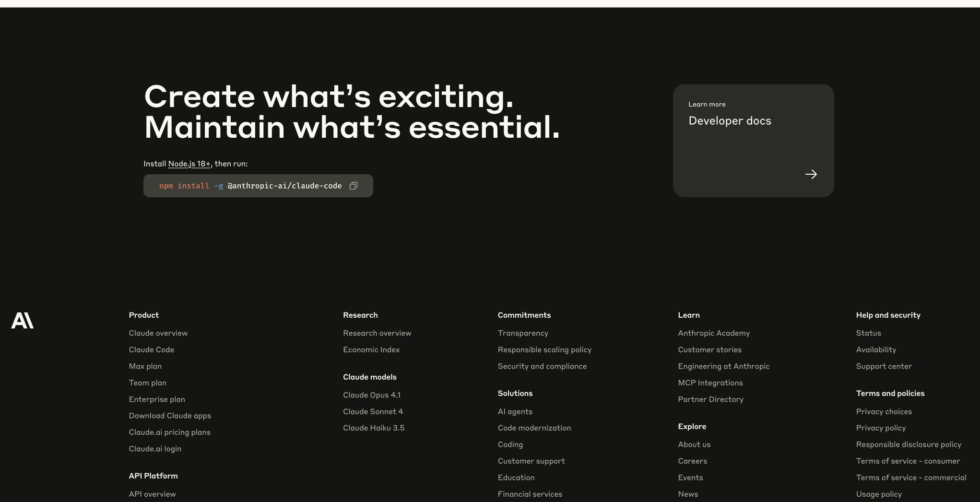This screenshot has height=502, width=980.
Task: View the Economic Index
Action: tap(371, 349)
